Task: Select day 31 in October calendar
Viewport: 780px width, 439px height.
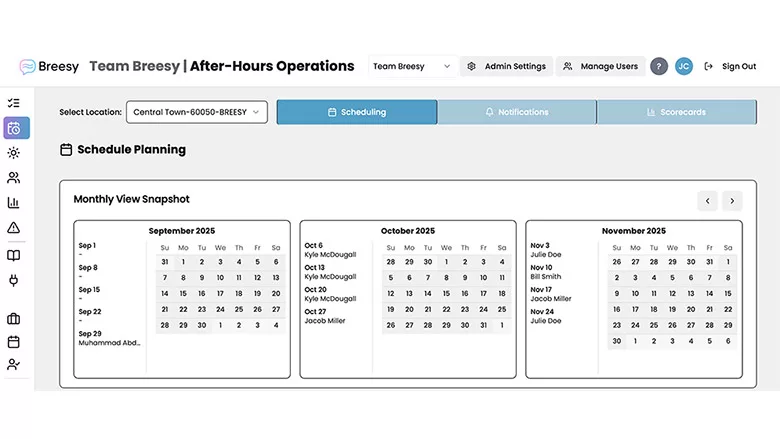Action: [x=483, y=325]
